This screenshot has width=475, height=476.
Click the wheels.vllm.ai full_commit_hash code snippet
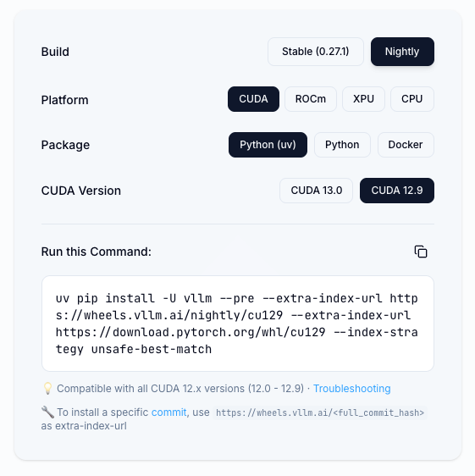[x=320, y=412]
